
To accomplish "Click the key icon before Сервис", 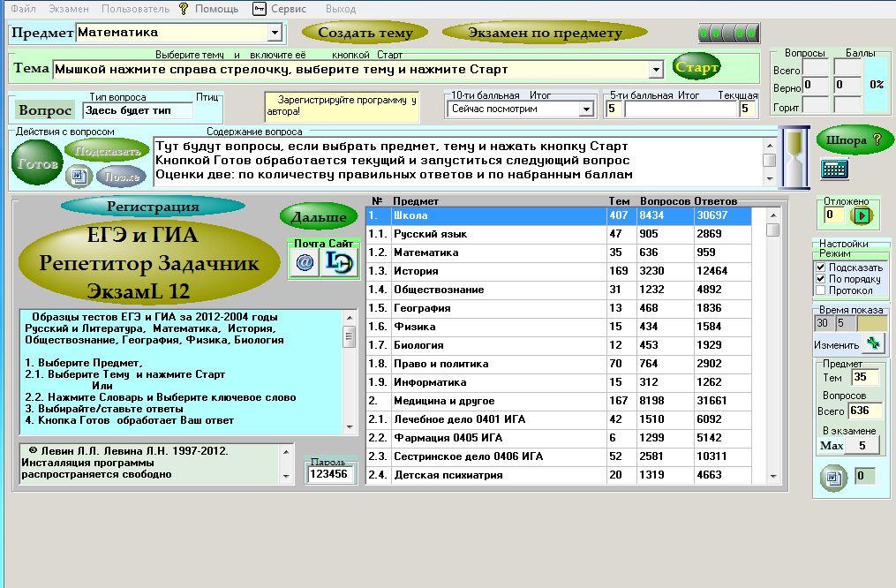I will pos(260,9).
